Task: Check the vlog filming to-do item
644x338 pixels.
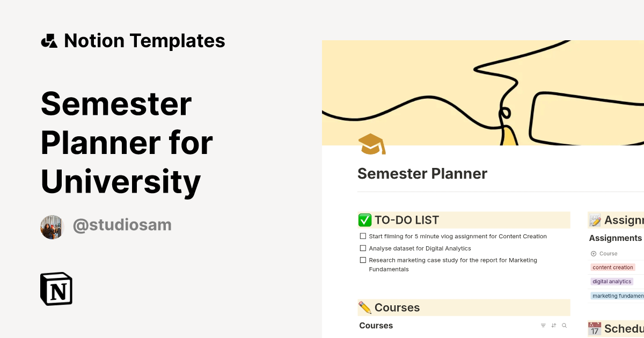Action: pos(363,236)
